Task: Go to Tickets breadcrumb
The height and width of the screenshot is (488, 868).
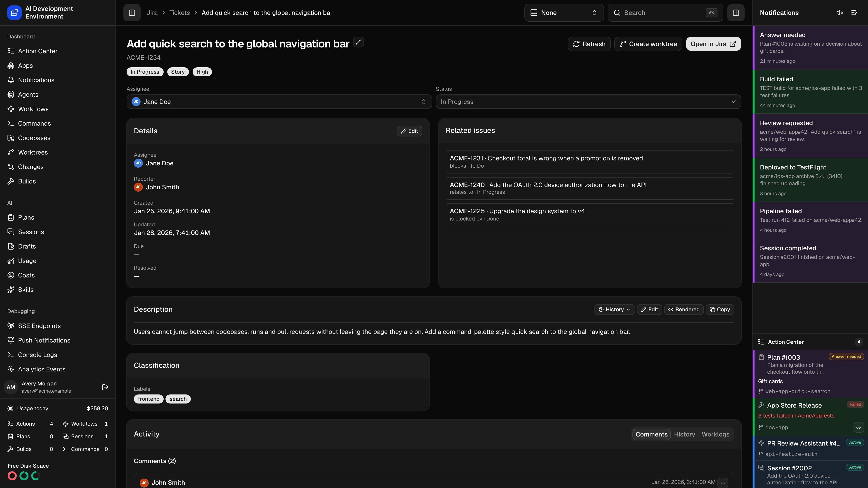Action: pos(179,13)
